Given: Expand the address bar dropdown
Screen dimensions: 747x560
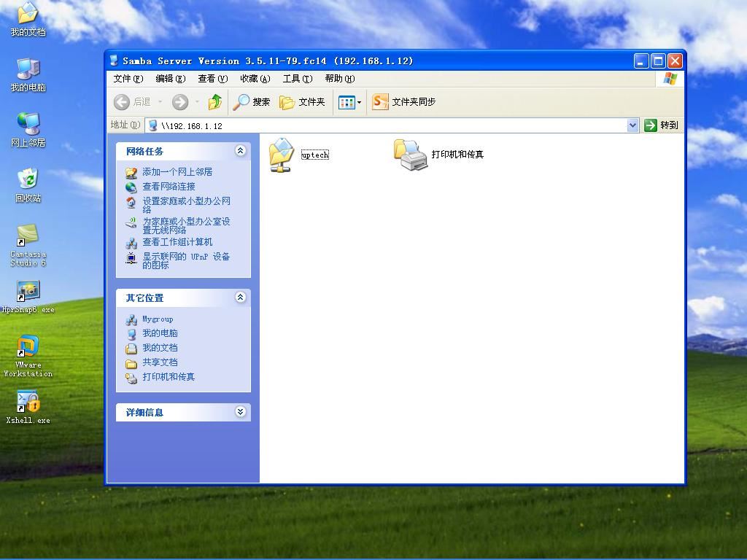Looking at the screenshot, I should tap(632, 125).
